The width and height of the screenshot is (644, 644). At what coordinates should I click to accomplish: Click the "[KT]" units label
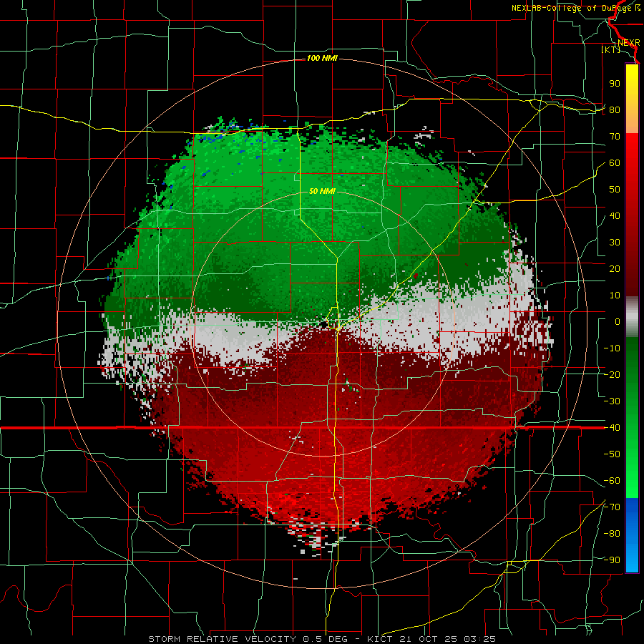click(x=610, y=49)
